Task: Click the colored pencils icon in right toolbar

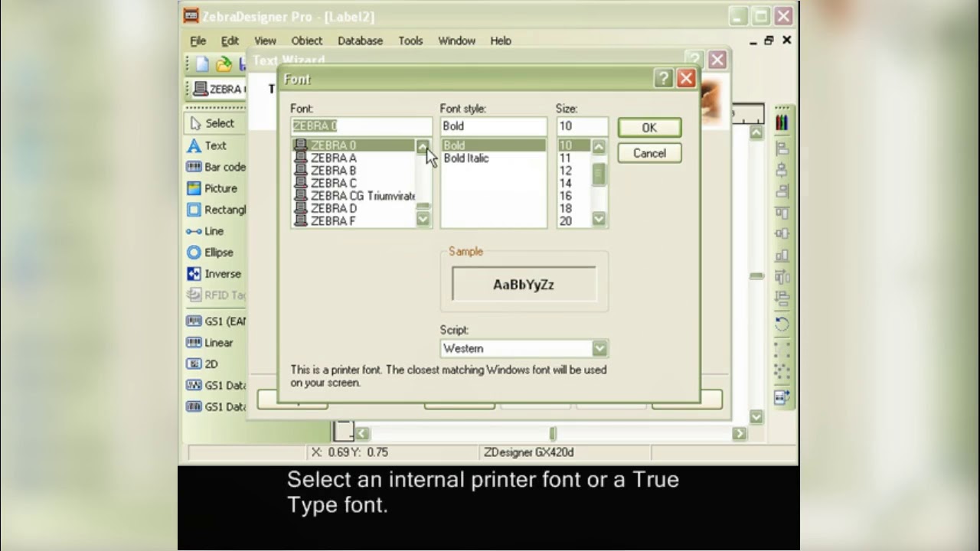Action: tap(782, 122)
